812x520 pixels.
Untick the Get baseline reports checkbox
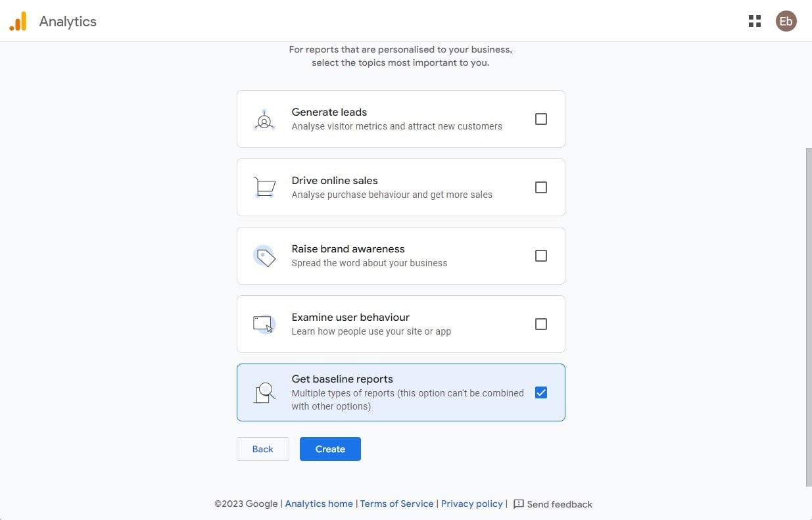click(x=541, y=392)
